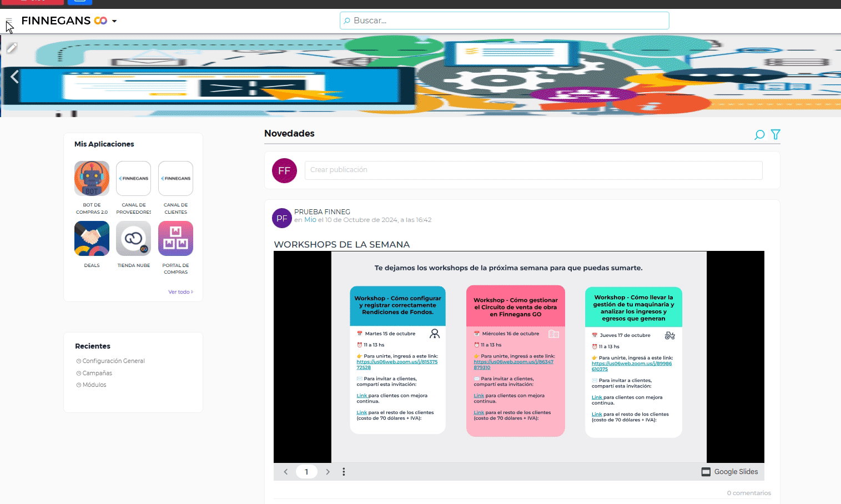
Task: Click the 0 comentarios label
Action: pyautogui.click(x=749, y=493)
